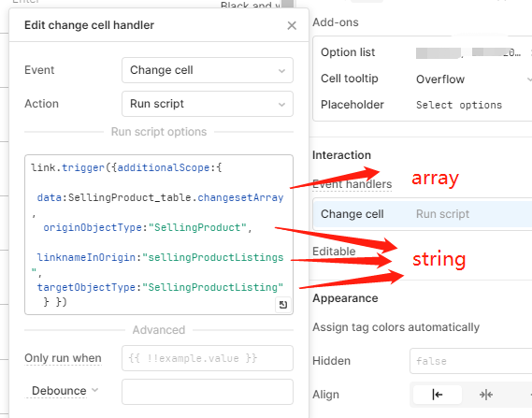Click the Debounce value input field
532x418 pixels.
point(208,392)
